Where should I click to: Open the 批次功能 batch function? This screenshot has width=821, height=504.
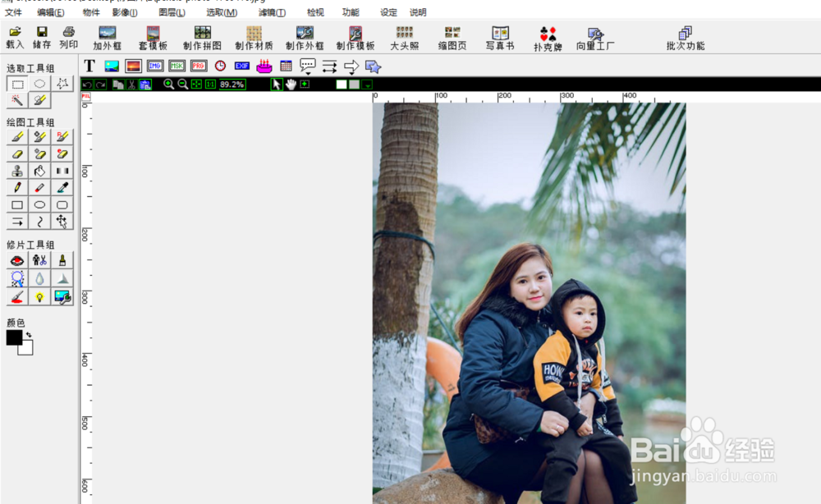(x=686, y=39)
